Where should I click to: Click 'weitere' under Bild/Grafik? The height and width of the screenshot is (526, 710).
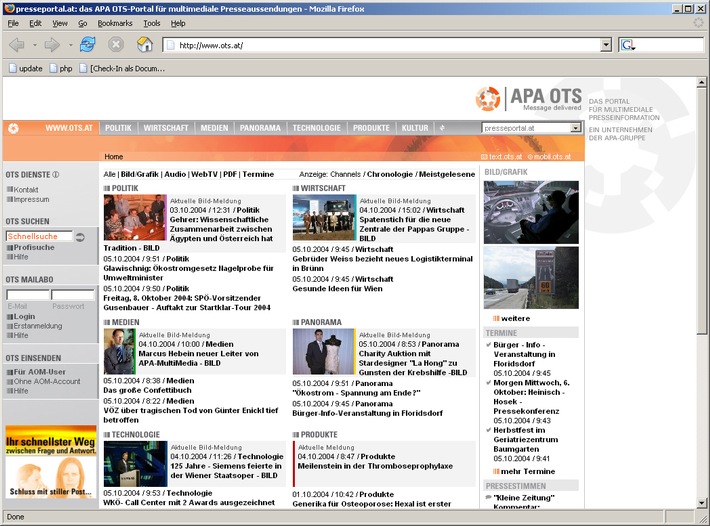point(515,318)
